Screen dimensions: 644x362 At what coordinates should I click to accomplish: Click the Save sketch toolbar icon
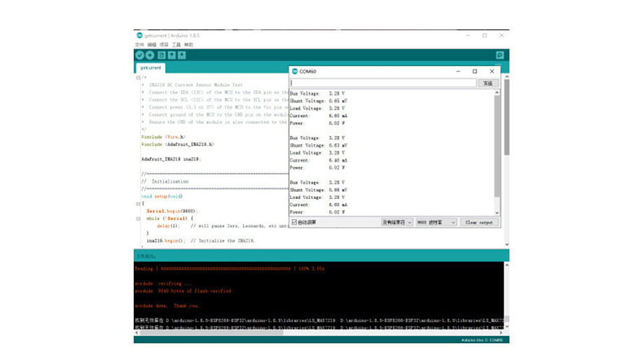pos(182,55)
